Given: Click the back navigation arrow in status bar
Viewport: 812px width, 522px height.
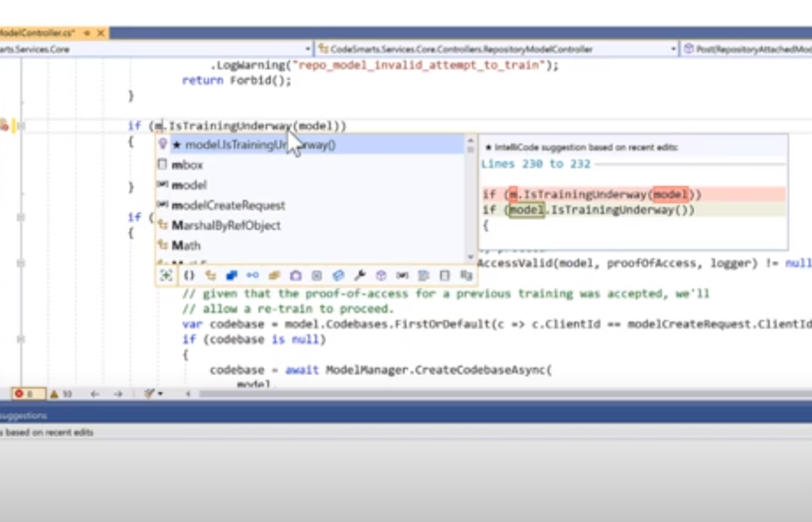Looking at the screenshot, I should click(94, 393).
